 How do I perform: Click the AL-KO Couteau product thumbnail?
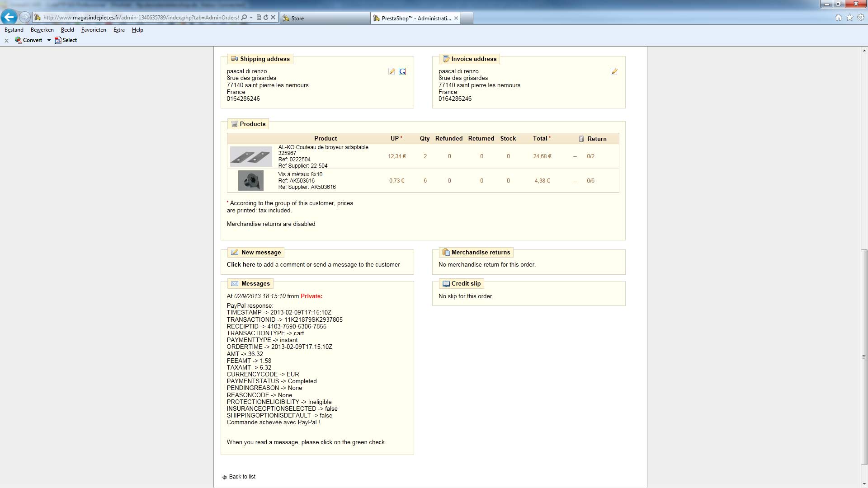point(250,156)
